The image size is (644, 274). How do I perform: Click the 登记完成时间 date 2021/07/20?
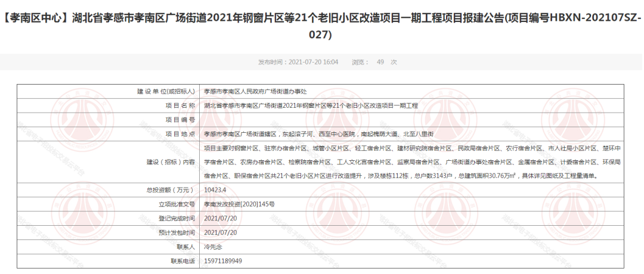[x=220, y=218]
